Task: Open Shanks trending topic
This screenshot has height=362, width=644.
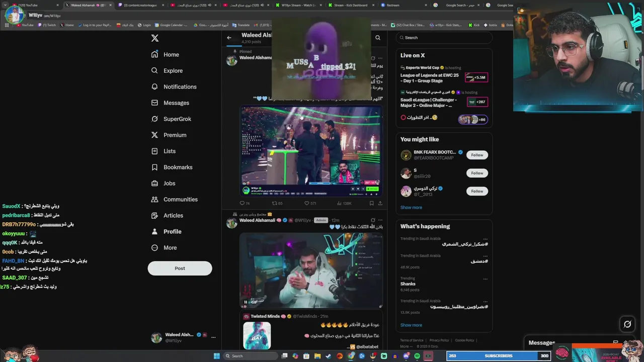Action: [x=408, y=284]
